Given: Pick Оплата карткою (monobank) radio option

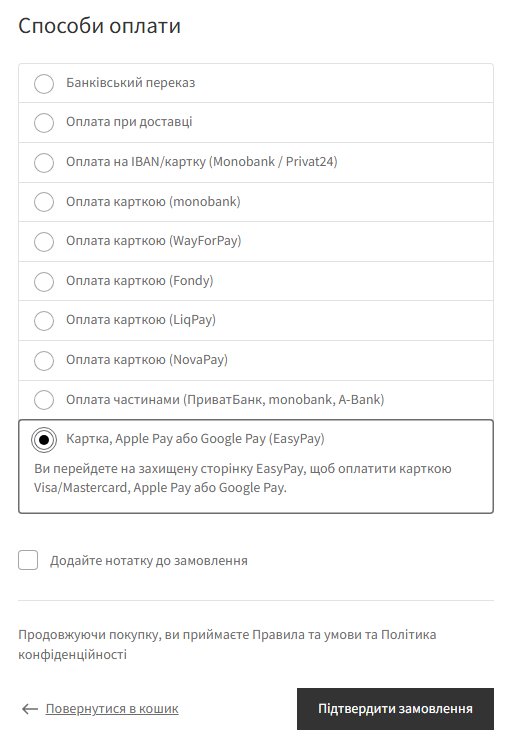Looking at the screenshot, I should (x=44, y=202).
